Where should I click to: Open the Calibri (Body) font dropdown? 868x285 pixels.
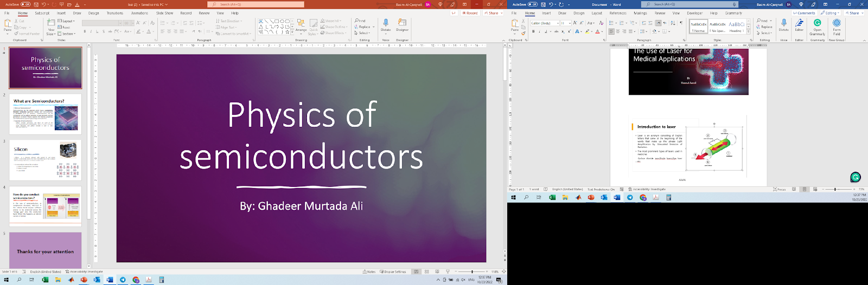544,23
